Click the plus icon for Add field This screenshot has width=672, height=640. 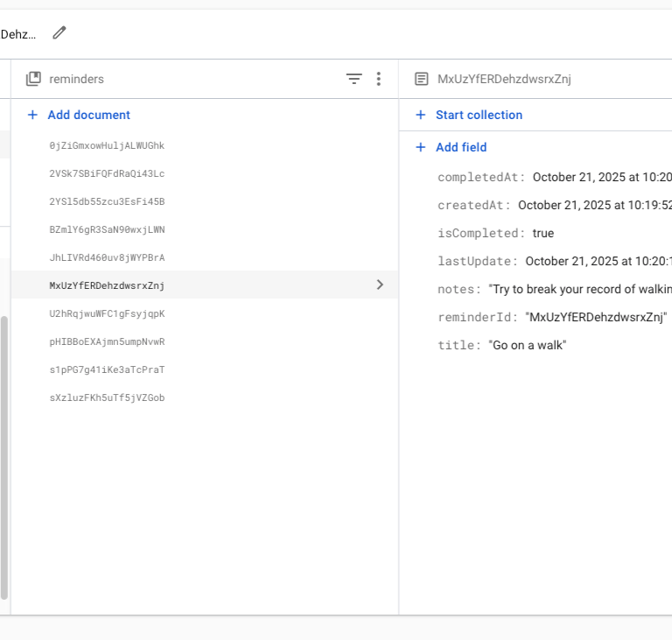pos(421,147)
